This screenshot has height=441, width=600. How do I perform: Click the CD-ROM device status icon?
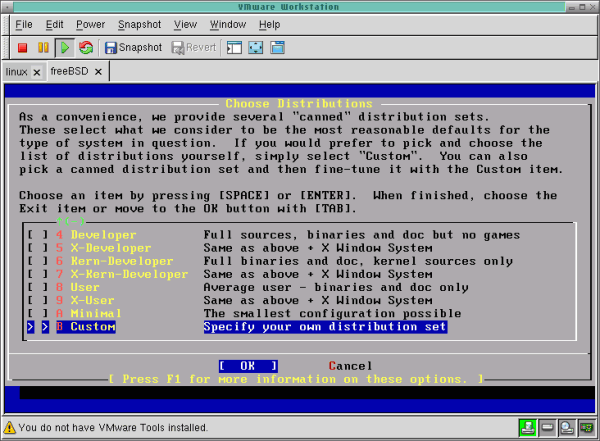pos(567,427)
